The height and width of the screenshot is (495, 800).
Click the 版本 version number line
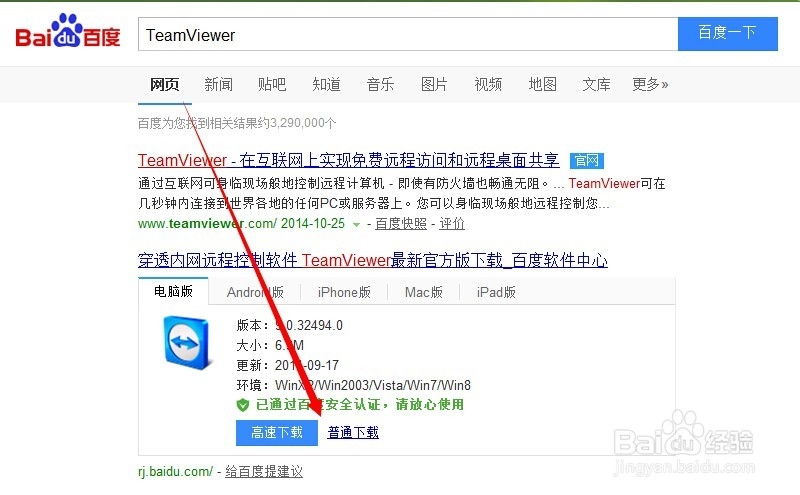289,325
